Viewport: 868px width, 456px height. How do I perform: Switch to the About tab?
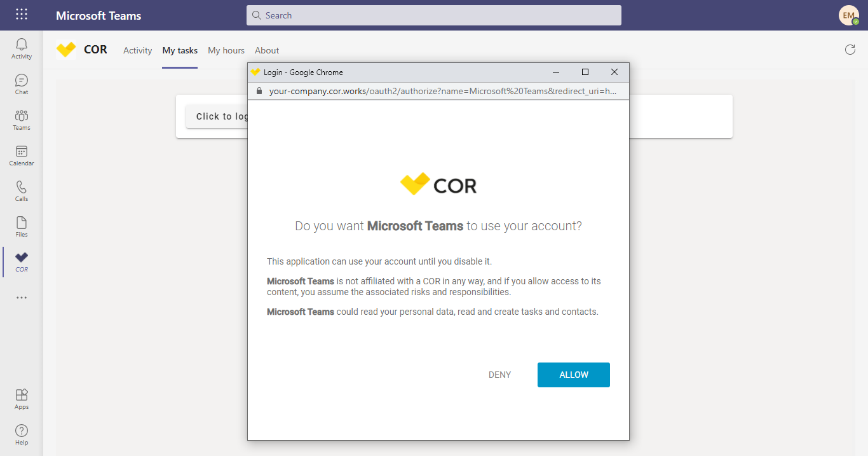click(267, 50)
